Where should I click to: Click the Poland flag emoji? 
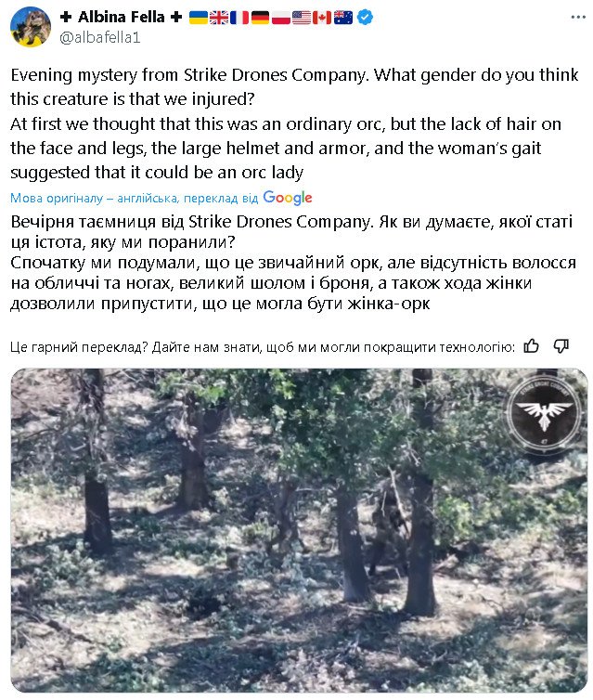click(x=280, y=17)
